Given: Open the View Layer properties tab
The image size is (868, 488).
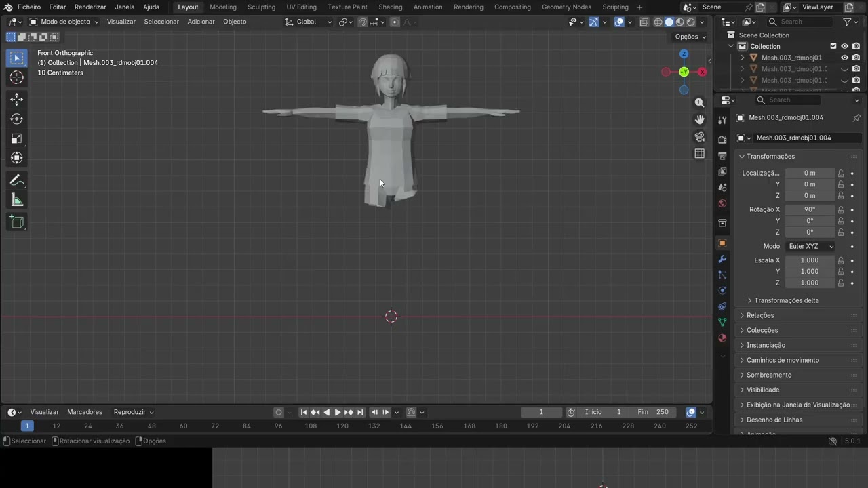Looking at the screenshot, I should (x=722, y=171).
